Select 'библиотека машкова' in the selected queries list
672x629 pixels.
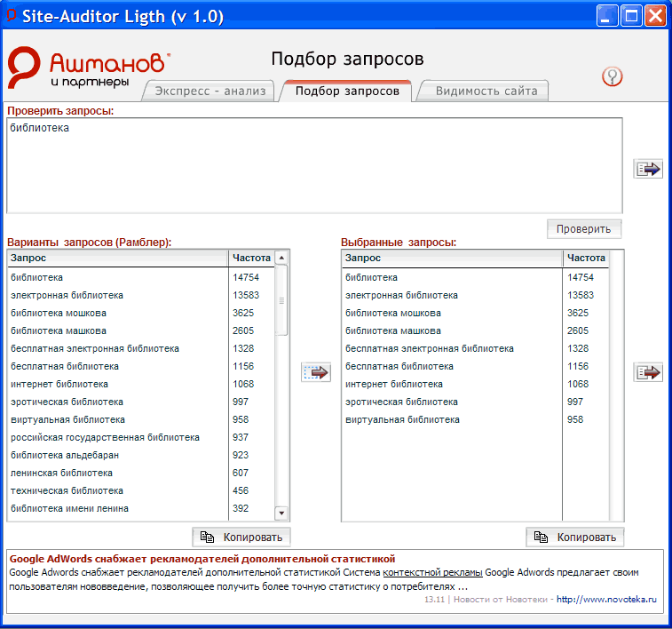coord(475,331)
